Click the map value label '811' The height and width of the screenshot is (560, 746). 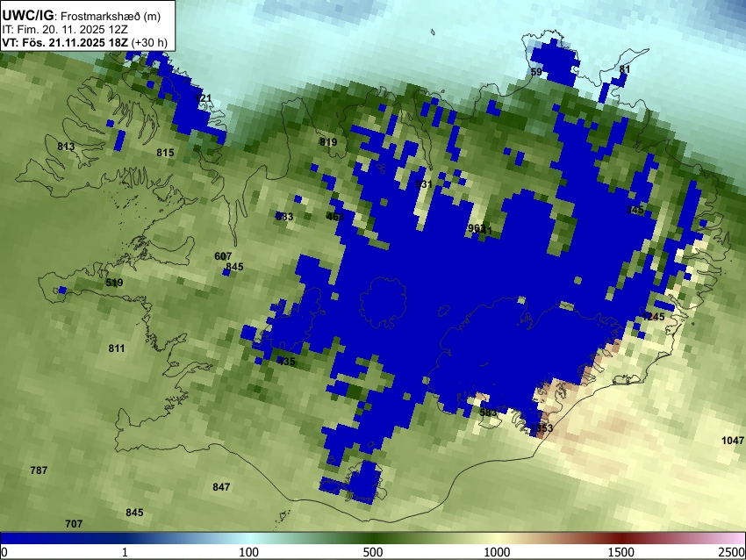[117, 348]
